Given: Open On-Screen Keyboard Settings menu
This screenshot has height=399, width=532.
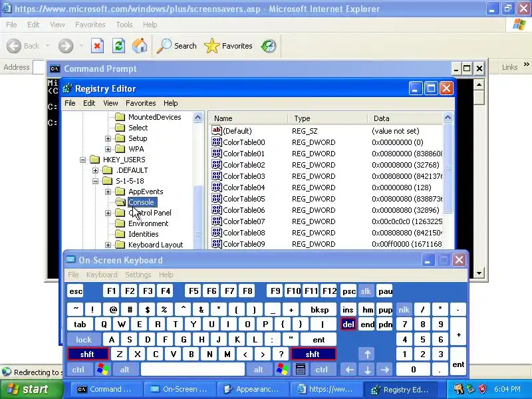Looking at the screenshot, I should [x=138, y=275].
